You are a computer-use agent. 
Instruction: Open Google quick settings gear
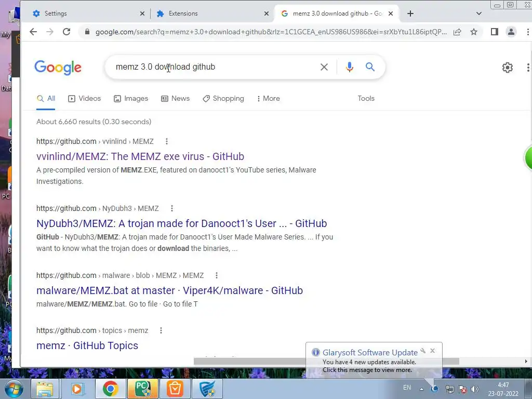click(x=507, y=68)
